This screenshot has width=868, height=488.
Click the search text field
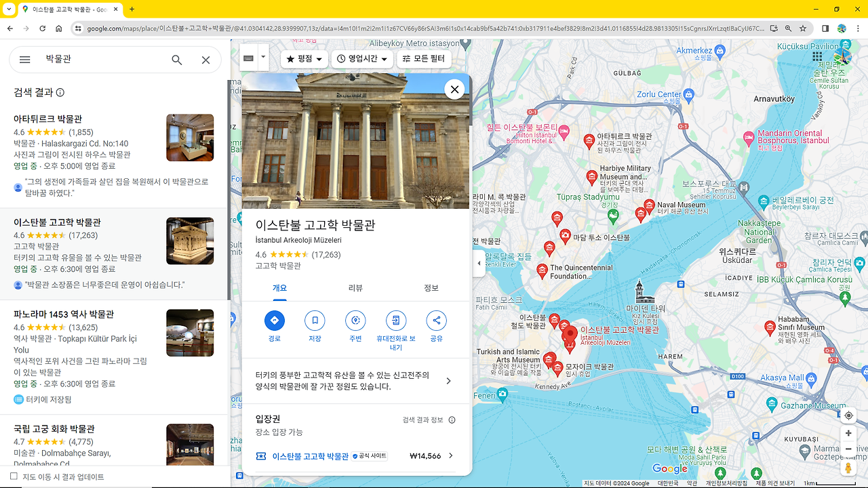(102, 60)
